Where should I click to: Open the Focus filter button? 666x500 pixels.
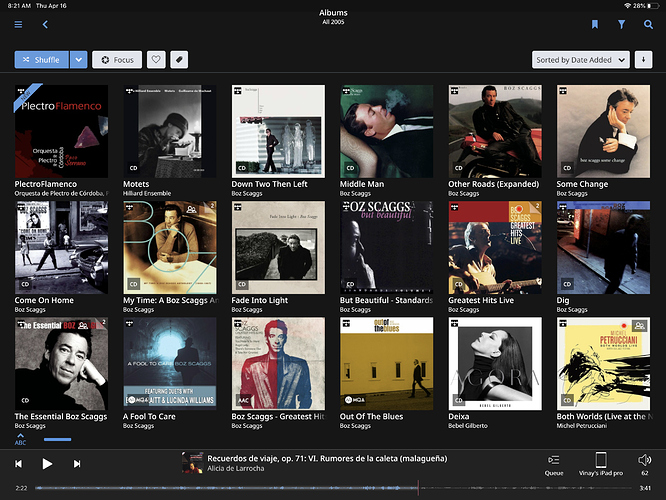117,60
